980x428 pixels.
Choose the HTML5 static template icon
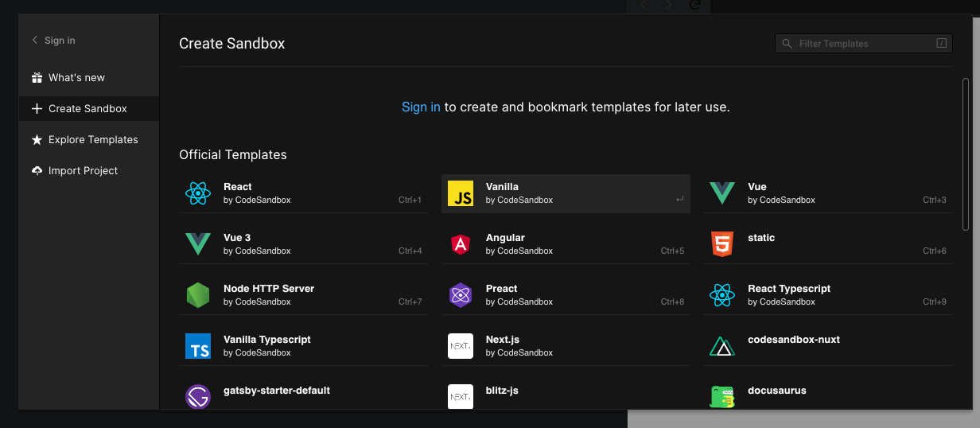point(722,244)
